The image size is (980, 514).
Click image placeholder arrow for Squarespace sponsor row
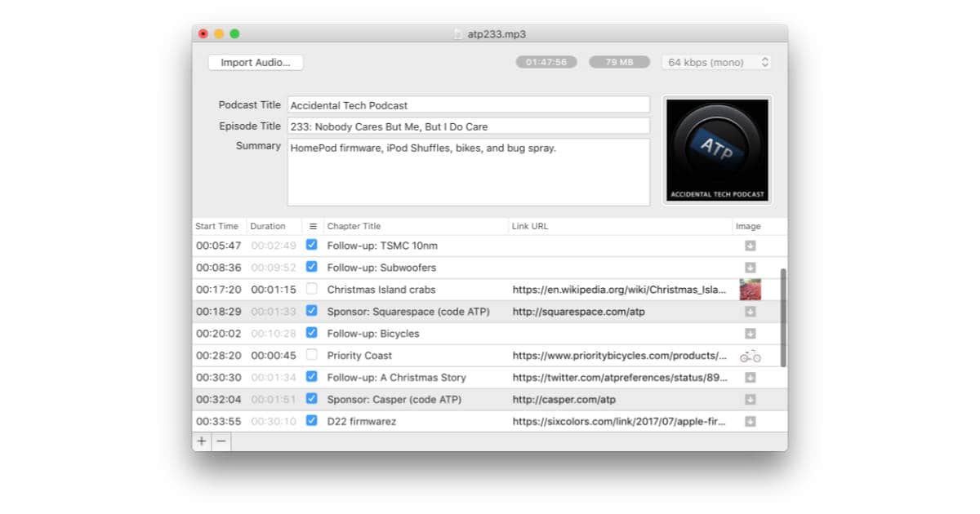pyautogui.click(x=750, y=312)
